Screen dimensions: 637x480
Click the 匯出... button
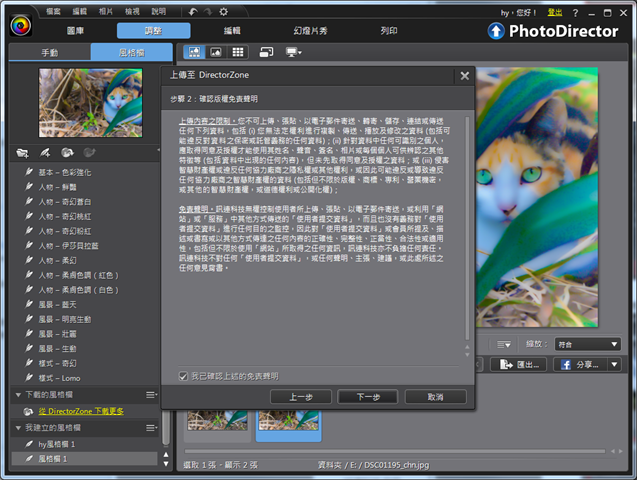point(520,365)
